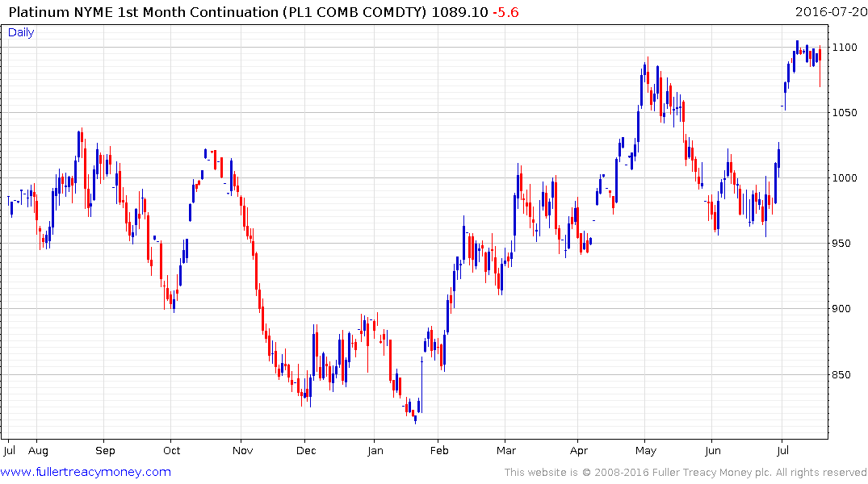Select the May label on time axis
This screenshot has width=868, height=484.
point(646,451)
